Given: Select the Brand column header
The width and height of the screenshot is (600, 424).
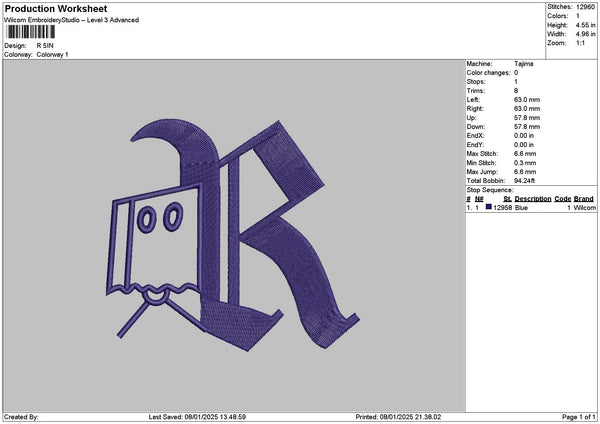Looking at the screenshot, I should (x=584, y=199).
